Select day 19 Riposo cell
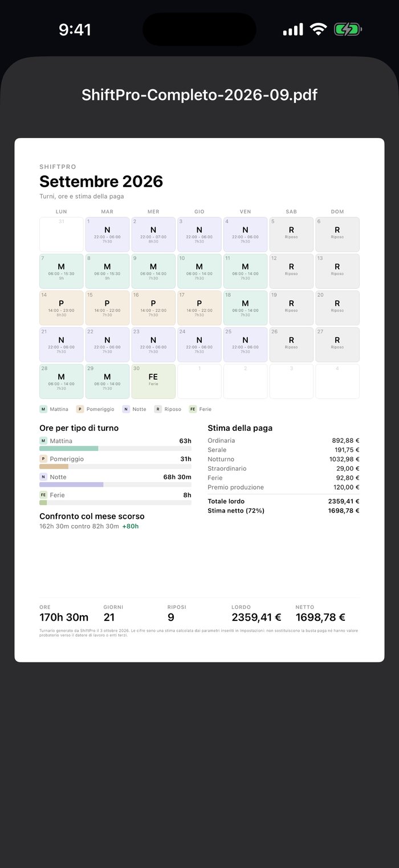 tap(291, 308)
